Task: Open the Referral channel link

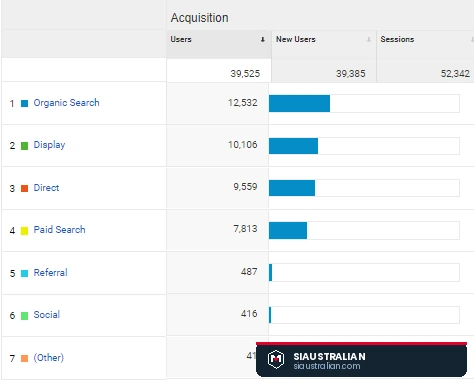Action: [50, 273]
